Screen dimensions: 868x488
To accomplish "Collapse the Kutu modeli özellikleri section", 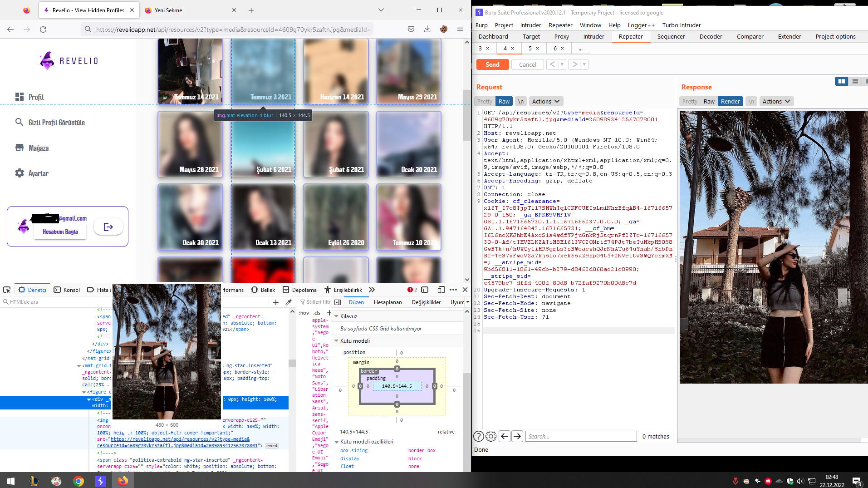I will pyautogui.click(x=336, y=442).
